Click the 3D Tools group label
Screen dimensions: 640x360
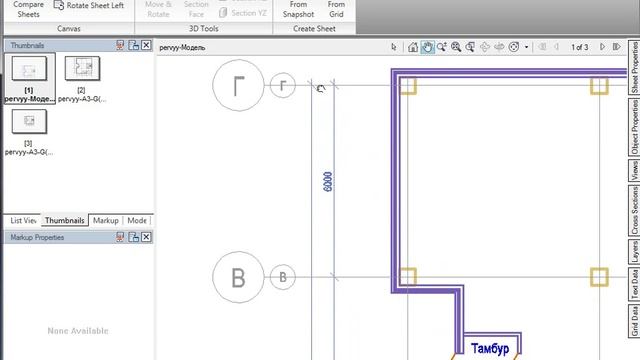(x=203, y=29)
